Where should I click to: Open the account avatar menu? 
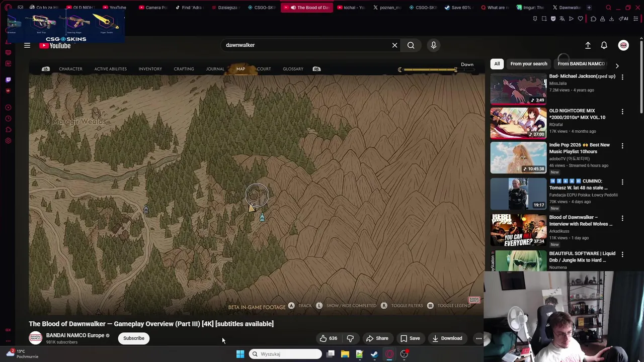tap(623, 45)
